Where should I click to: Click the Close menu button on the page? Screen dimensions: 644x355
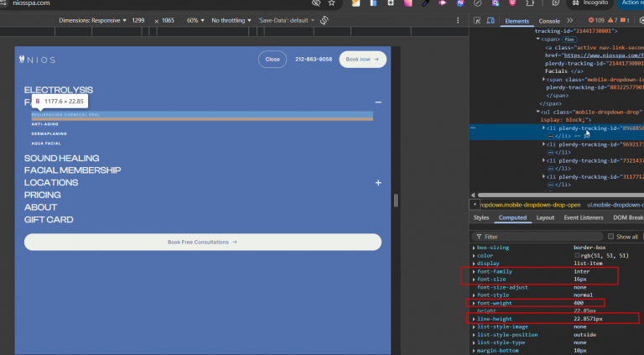pyautogui.click(x=273, y=59)
